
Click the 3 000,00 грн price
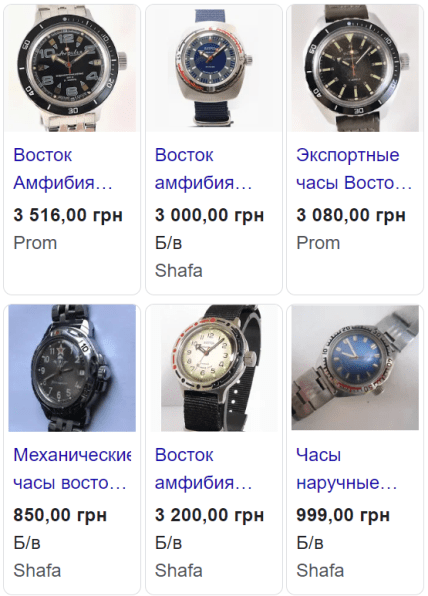209,215
